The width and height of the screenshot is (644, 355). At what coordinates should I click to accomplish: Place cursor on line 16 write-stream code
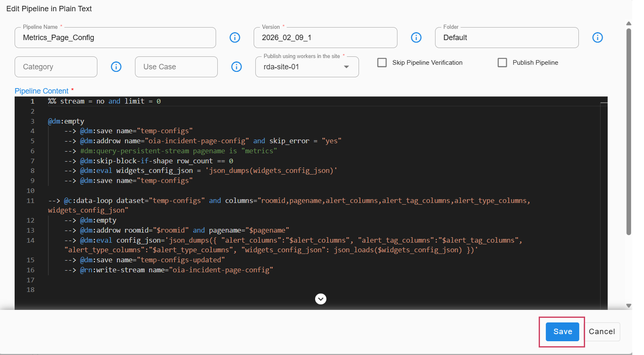tap(176, 270)
